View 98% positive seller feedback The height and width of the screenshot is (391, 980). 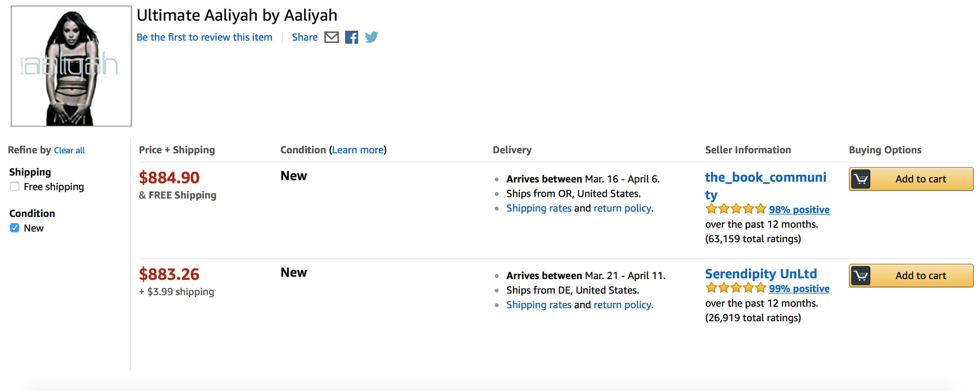(799, 210)
